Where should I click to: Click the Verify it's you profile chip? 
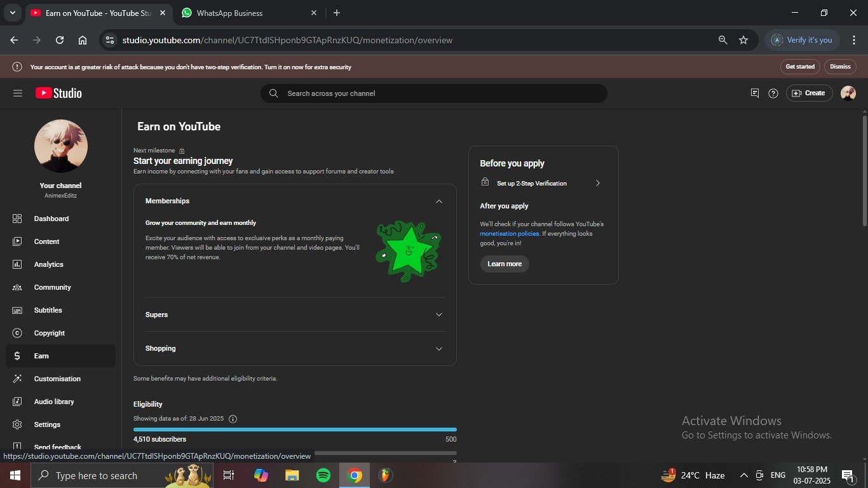point(802,40)
